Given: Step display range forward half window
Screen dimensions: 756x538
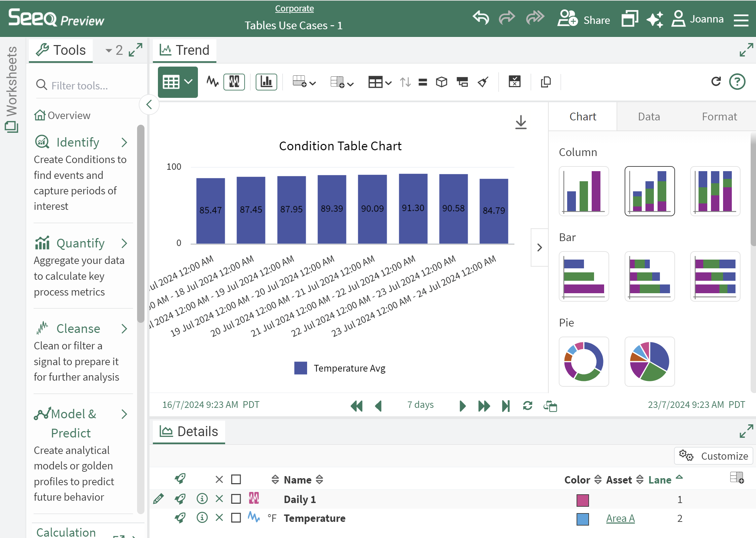Looking at the screenshot, I should coord(462,406).
